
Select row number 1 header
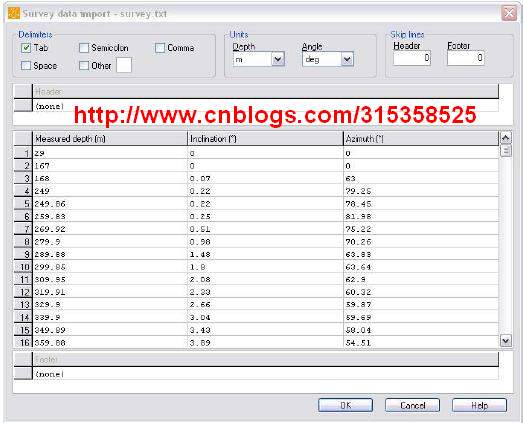tap(23, 153)
